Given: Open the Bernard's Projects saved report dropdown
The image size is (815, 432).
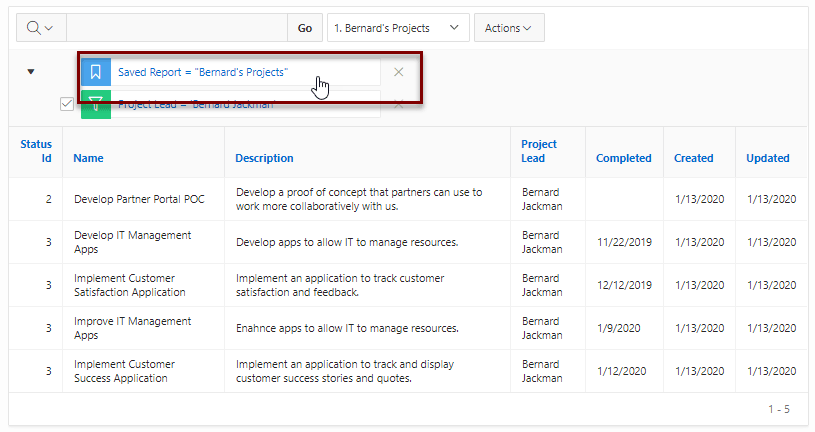Looking at the screenshot, I should [398, 28].
